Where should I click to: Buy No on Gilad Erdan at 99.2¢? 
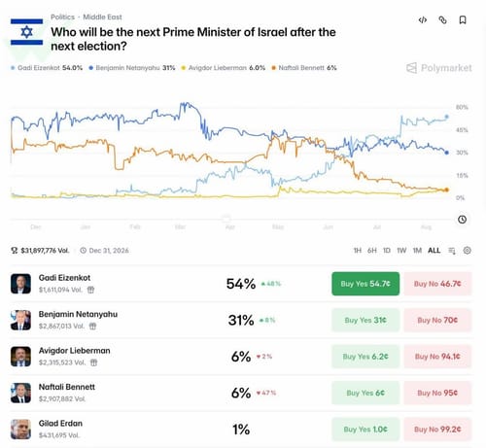pyautogui.click(x=437, y=430)
